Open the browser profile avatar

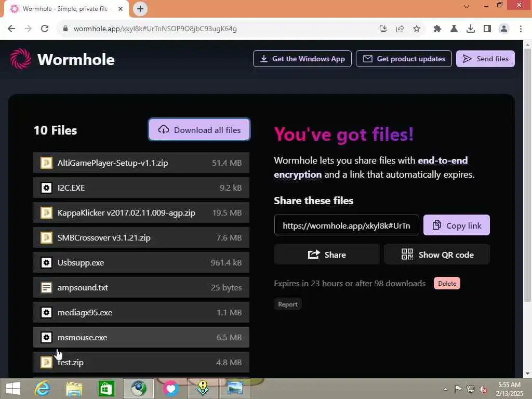(x=504, y=29)
